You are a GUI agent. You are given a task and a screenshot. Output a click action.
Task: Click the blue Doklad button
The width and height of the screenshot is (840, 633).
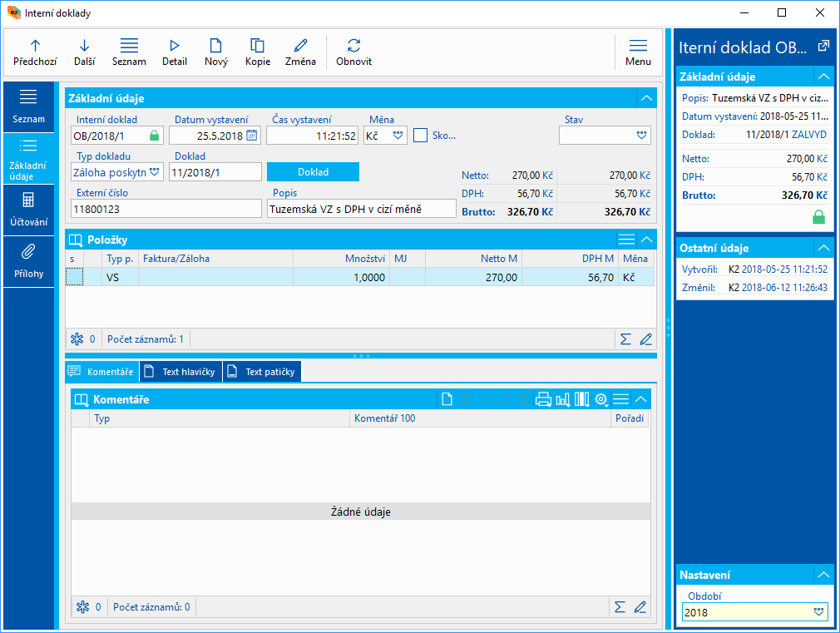pos(313,172)
